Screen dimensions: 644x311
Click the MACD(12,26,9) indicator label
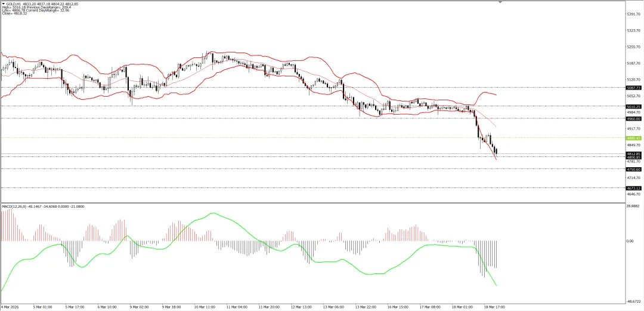[x=14, y=206]
